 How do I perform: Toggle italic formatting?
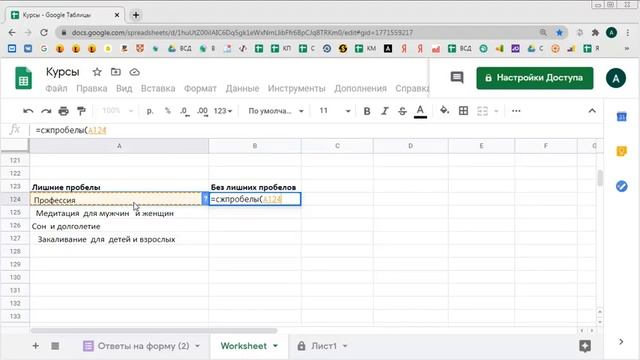384,111
